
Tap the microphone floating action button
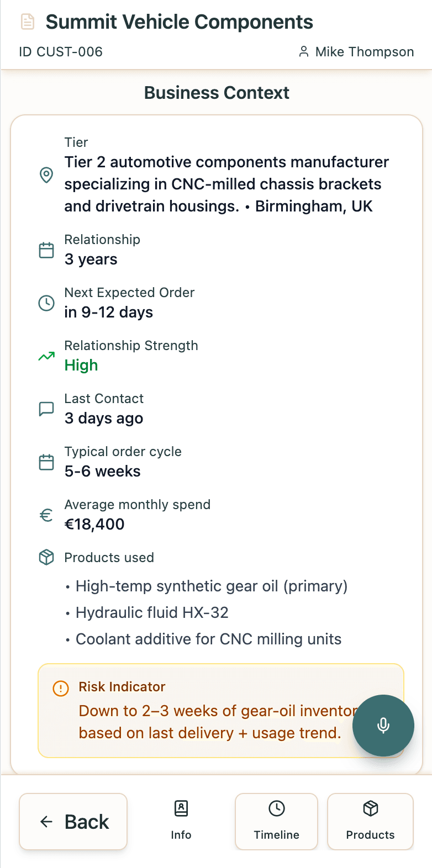383,726
